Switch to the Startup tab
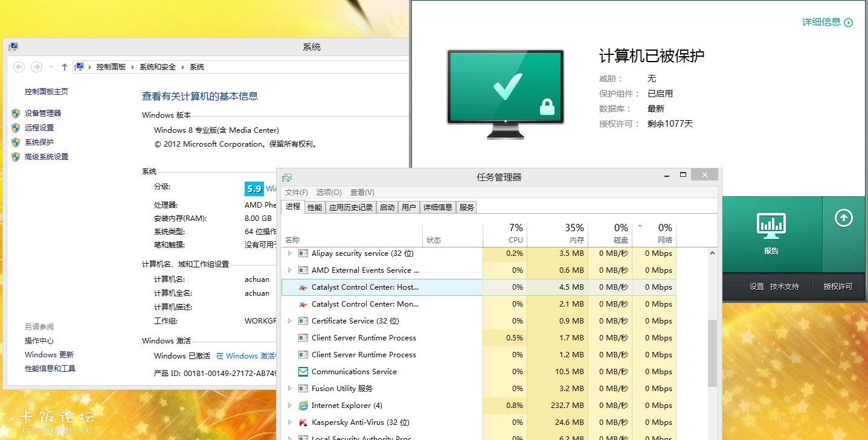 [387, 207]
